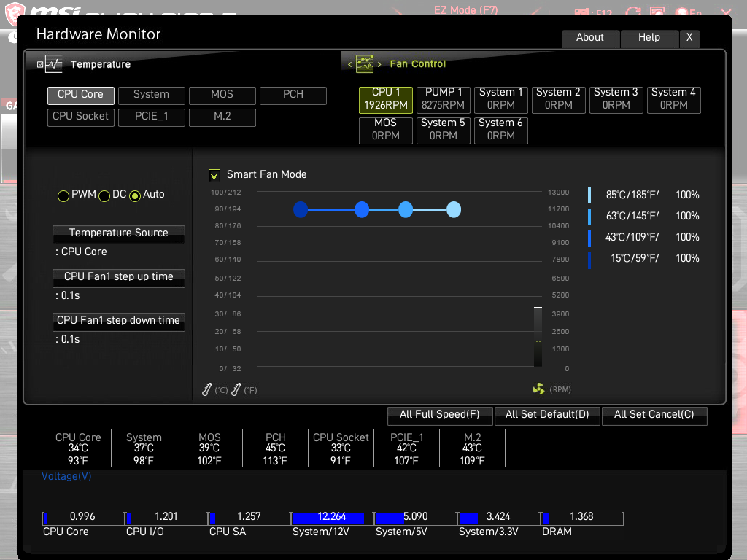Select the PWM radio button

[63, 195]
